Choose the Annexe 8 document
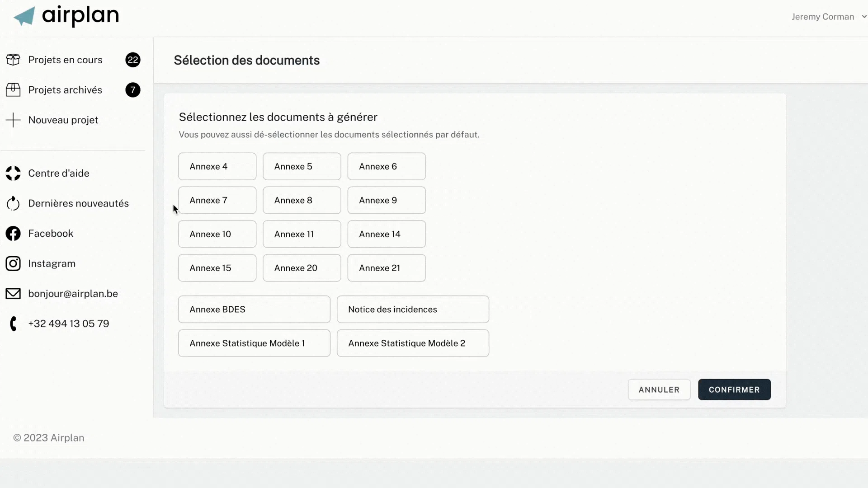The image size is (868, 488). point(302,200)
